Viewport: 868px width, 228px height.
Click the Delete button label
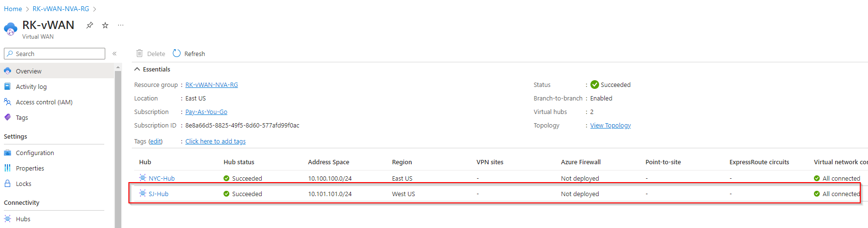tap(156, 54)
